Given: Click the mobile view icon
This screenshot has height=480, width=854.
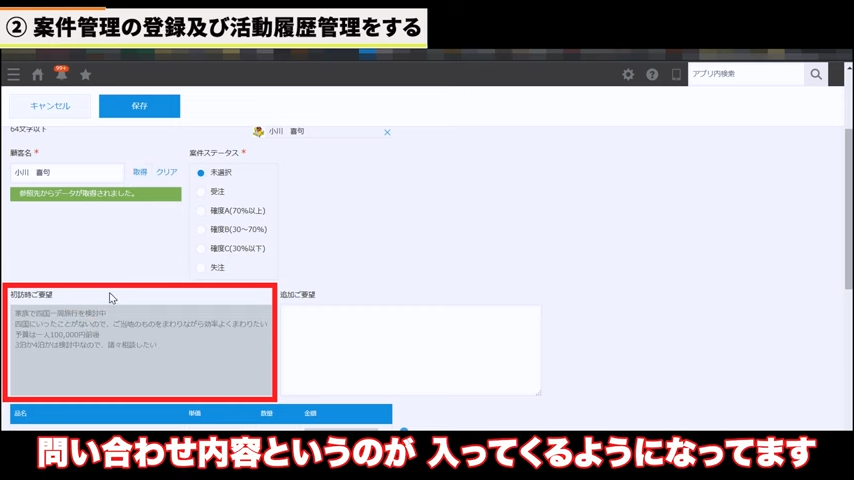Looking at the screenshot, I should [x=676, y=74].
